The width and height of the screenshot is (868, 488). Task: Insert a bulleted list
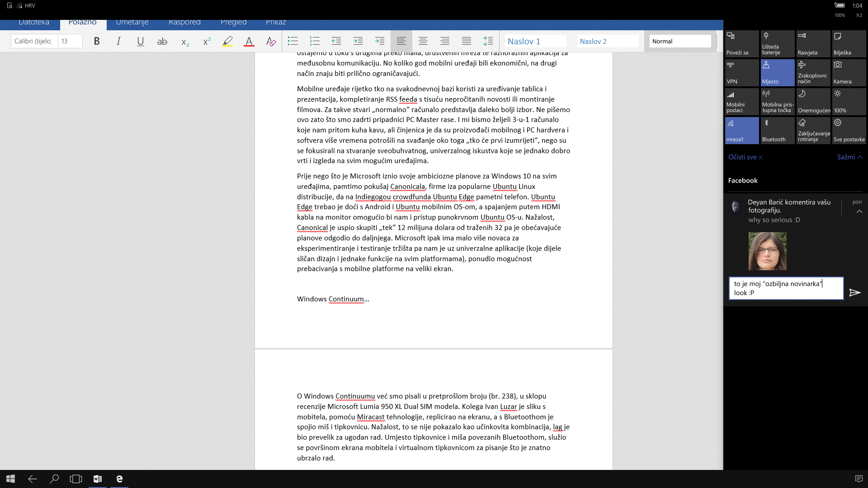(292, 41)
